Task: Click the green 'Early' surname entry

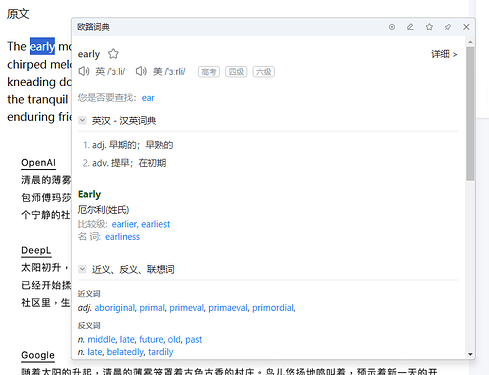Action: tap(89, 194)
